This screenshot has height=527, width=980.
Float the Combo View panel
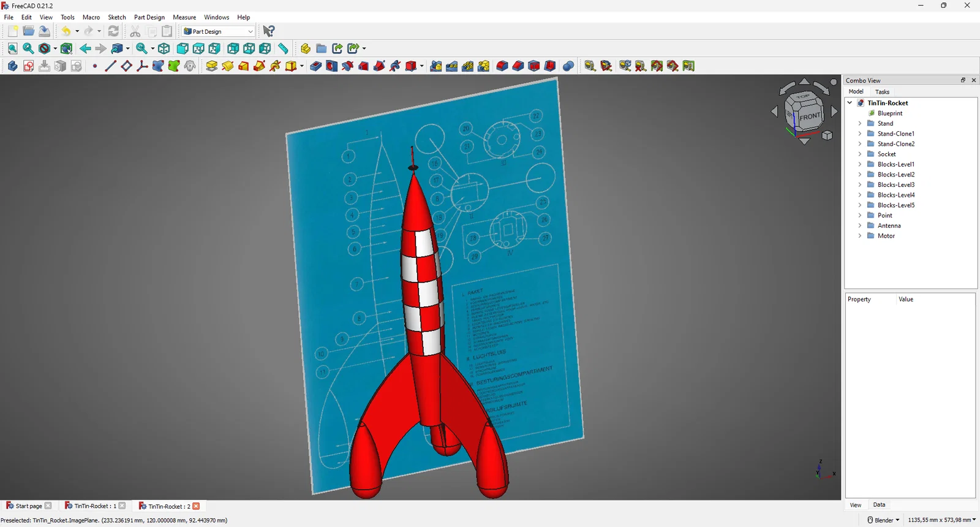tap(963, 80)
